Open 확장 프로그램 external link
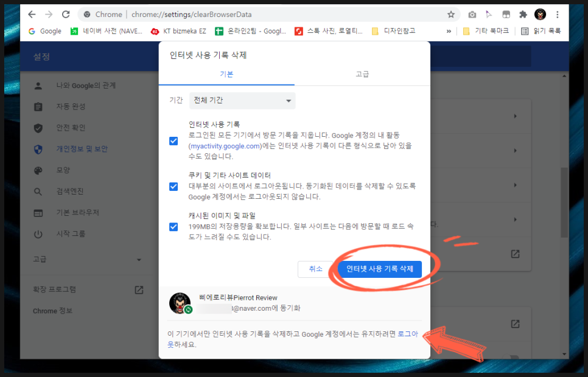Viewport: 588px width, 377px height. [88, 289]
